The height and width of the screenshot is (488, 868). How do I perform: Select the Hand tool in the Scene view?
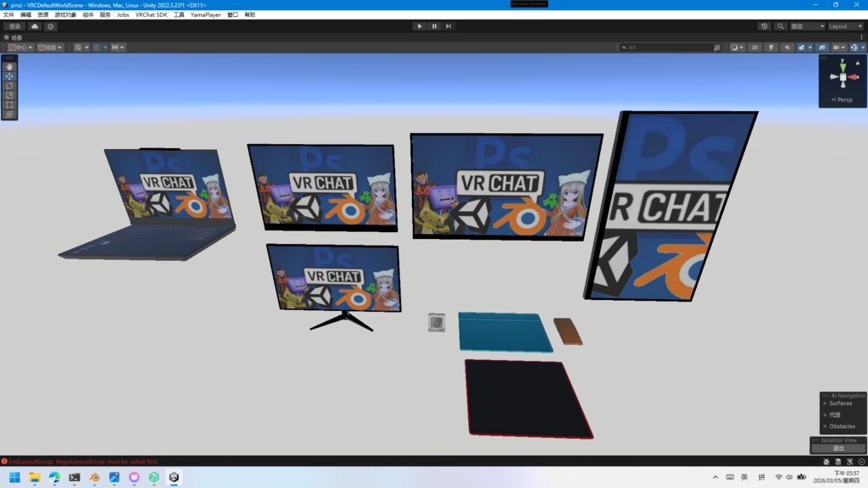[x=9, y=67]
